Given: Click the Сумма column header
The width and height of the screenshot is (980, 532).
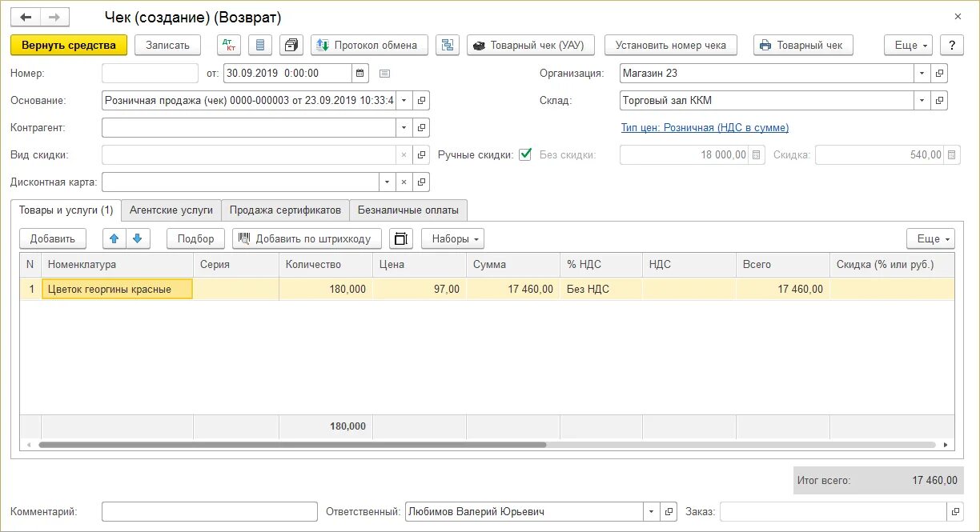Looking at the screenshot, I should click(x=513, y=265).
